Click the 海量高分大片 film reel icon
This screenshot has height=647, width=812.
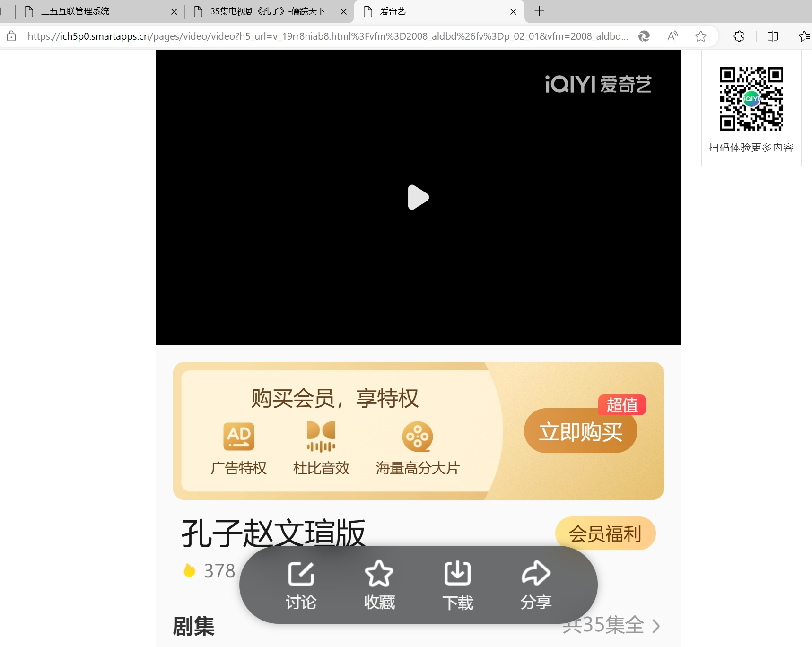tap(417, 436)
